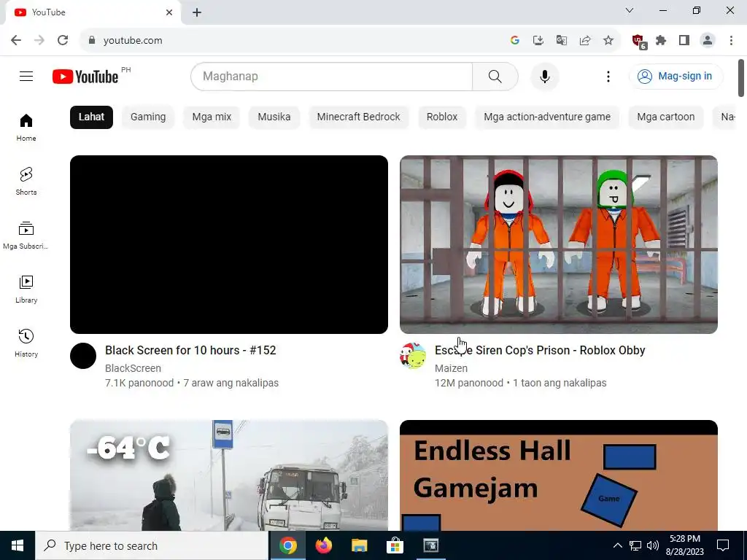The height and width of the screenshot is (560, 747).
Task: Play the black screen video thumbnail
Action: [x=228, y=244]
